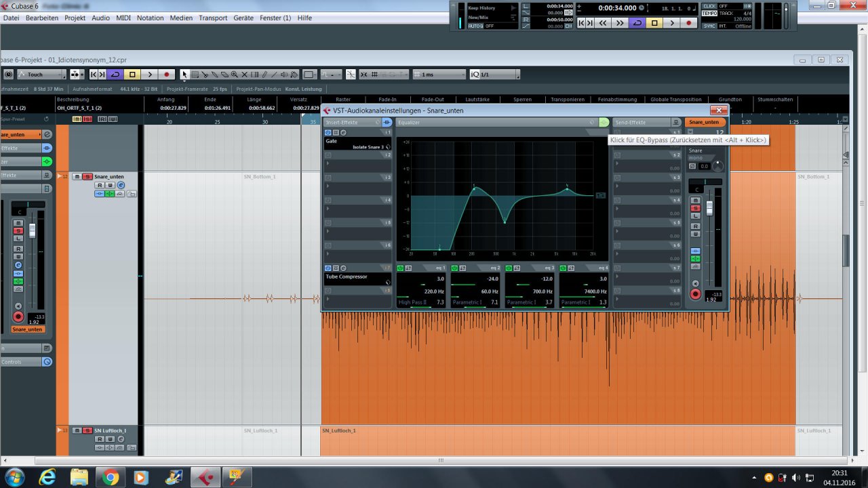868x488 pixels.
Task: Click Play on the floating transport panel
Action: [672, 22]
